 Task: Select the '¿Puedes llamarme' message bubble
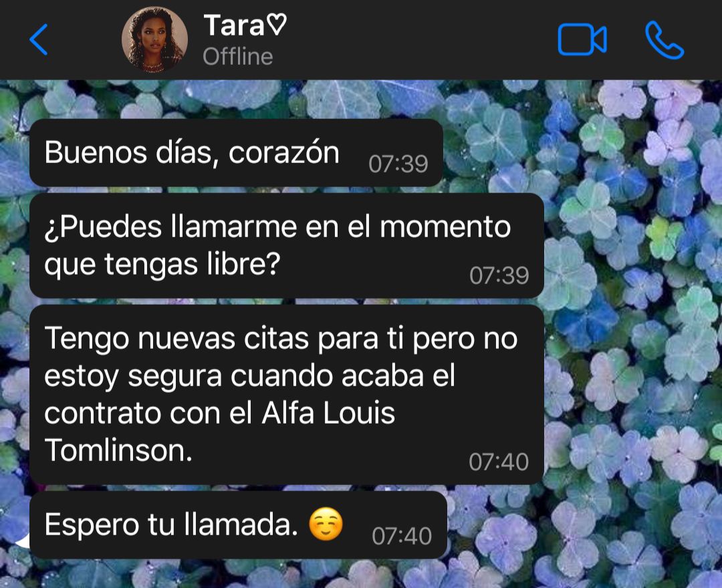tap(286, 246)
